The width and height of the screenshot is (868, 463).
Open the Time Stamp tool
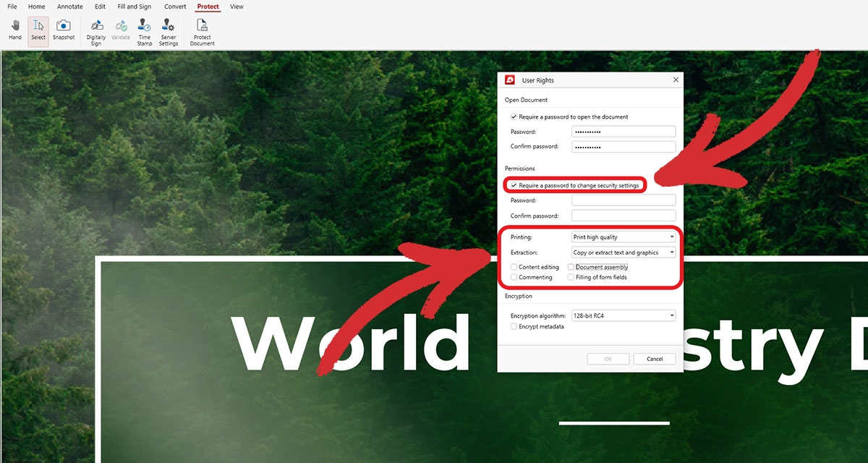[145, 33]
